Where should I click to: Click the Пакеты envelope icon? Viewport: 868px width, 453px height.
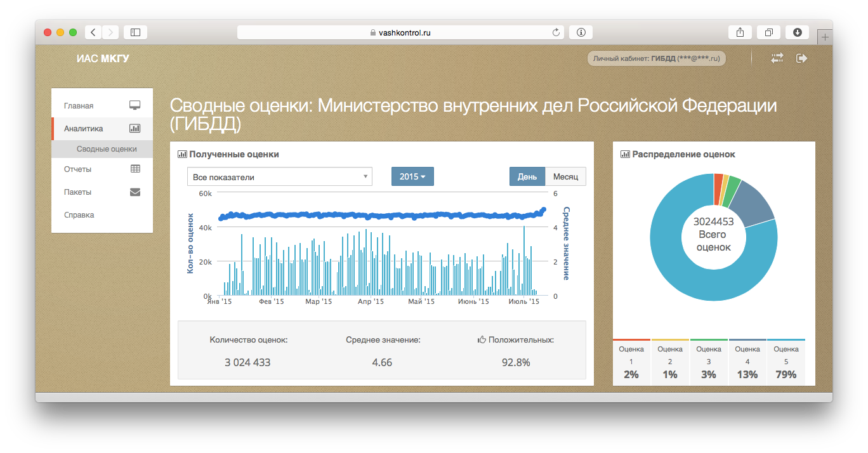click(135, 191)
